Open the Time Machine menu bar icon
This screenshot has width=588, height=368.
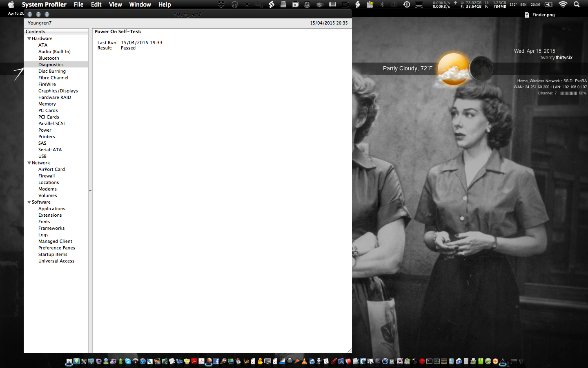pos(407,4)
